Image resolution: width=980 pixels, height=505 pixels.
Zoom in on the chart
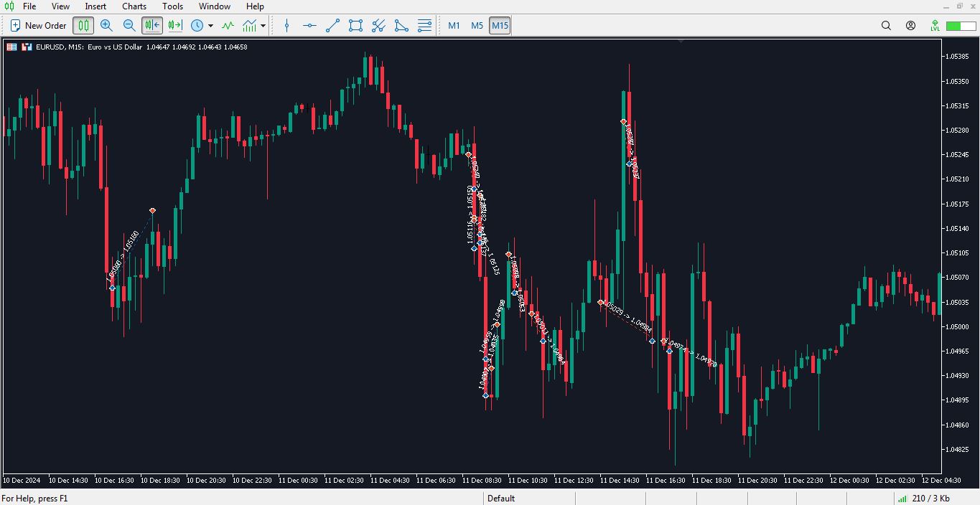(x=106, y=25)
